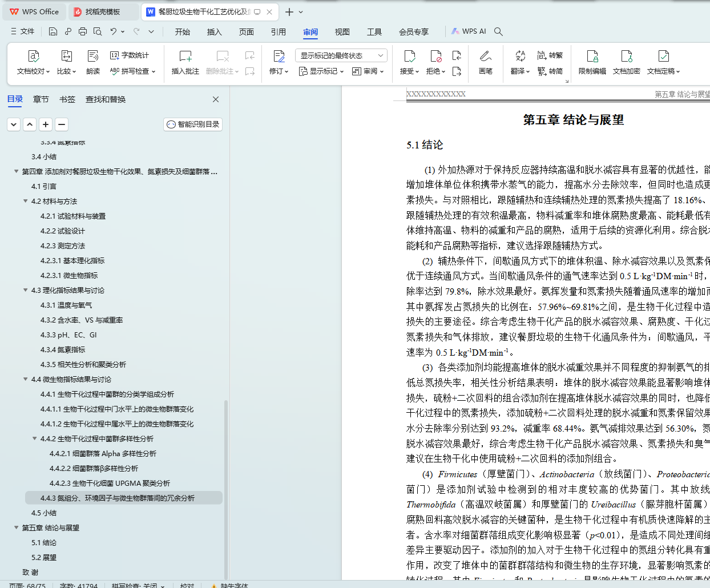This screenshot has height=588, width=710.
Task: Open 拼写检查 dropdown in ribbon
Action: [132, 71]
